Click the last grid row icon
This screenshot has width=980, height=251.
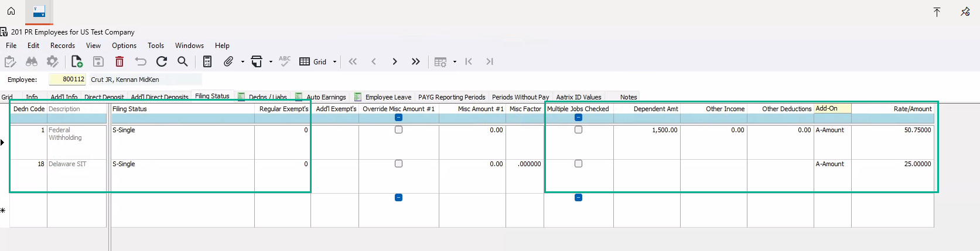click(x=490, y=61)
